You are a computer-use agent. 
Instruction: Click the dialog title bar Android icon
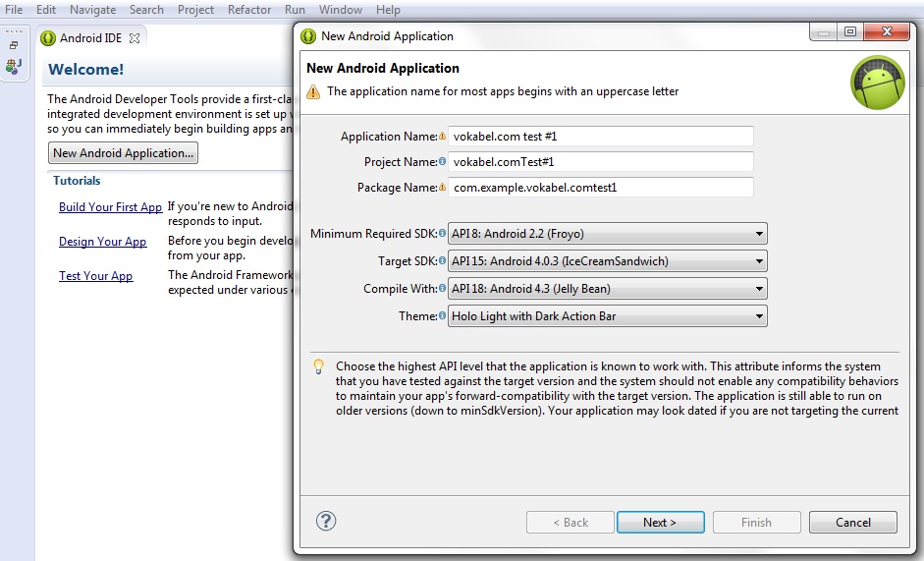point(308,36)
